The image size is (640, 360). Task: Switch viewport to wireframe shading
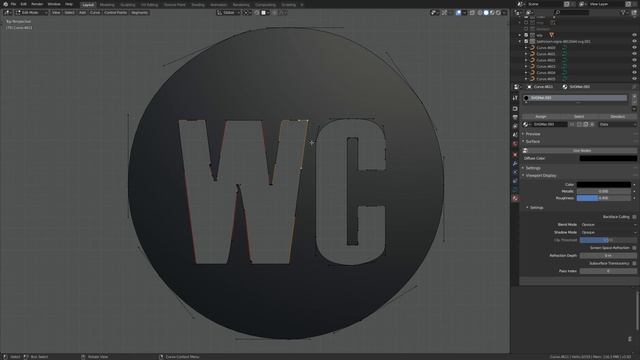coord(480,13)
